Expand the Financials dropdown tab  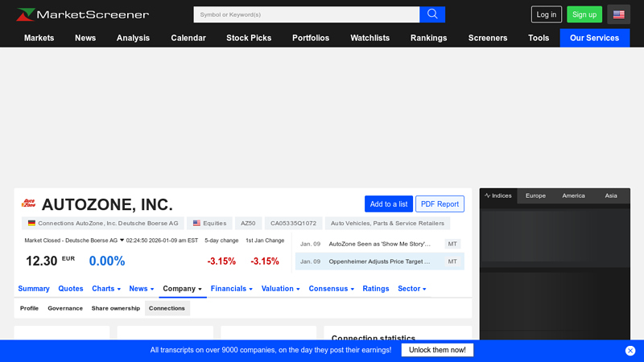(232, 289)
